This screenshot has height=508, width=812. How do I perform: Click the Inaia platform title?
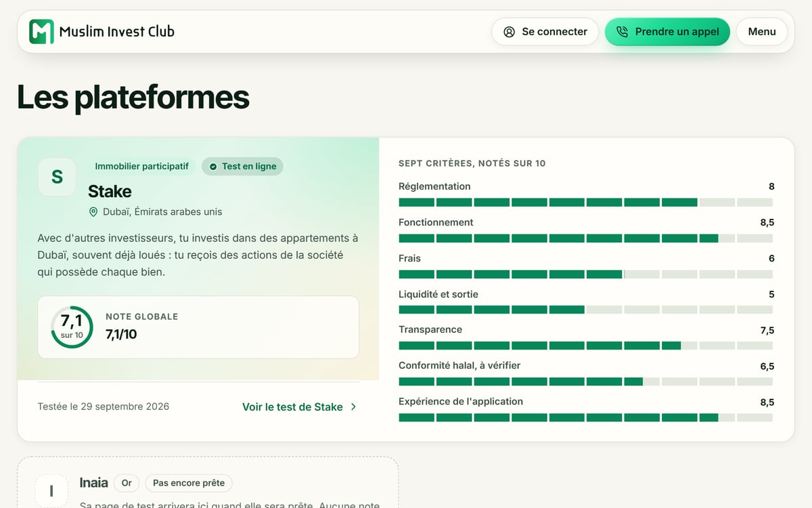pos(93,483)
